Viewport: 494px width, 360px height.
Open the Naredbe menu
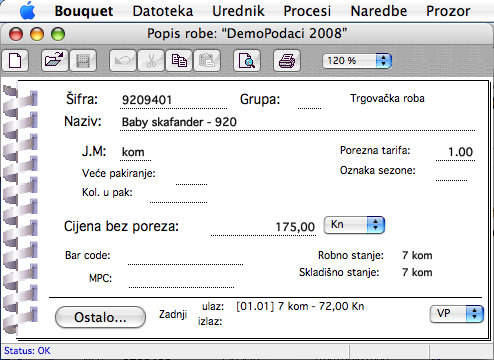pyautogui.click(x=379, y=11)
